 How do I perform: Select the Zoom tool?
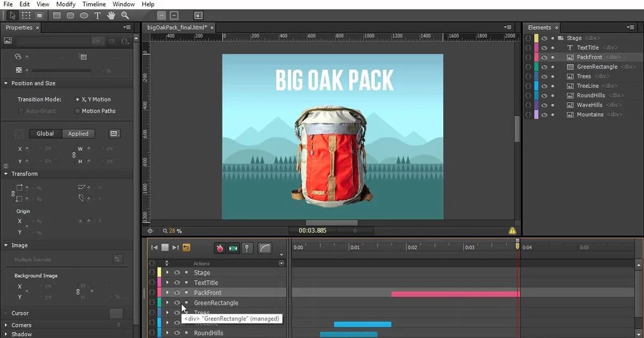(125, 15)
